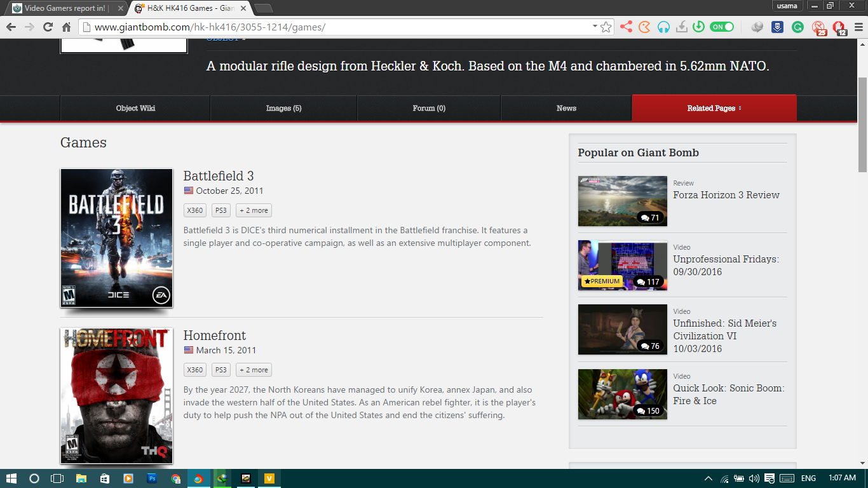The width and height of the screenshot is (868, 488).
Task: Expand '+ 2 more' platforms for Battlefield 3
Action: pos(254,210)
